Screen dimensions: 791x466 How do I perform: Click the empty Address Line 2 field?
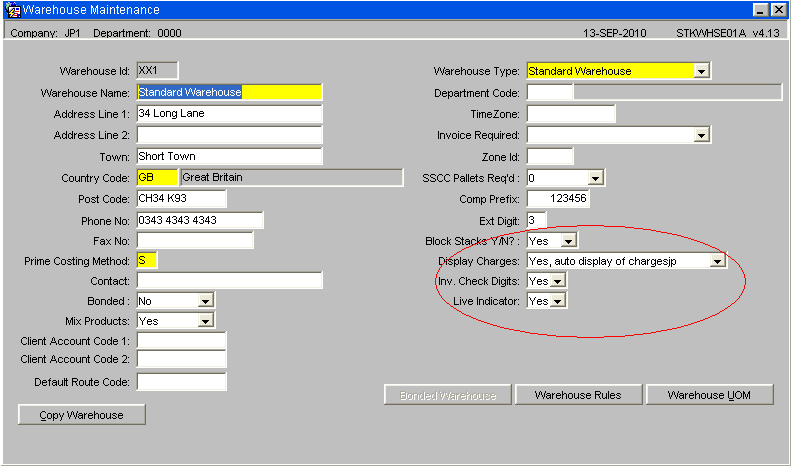point(229,135)
